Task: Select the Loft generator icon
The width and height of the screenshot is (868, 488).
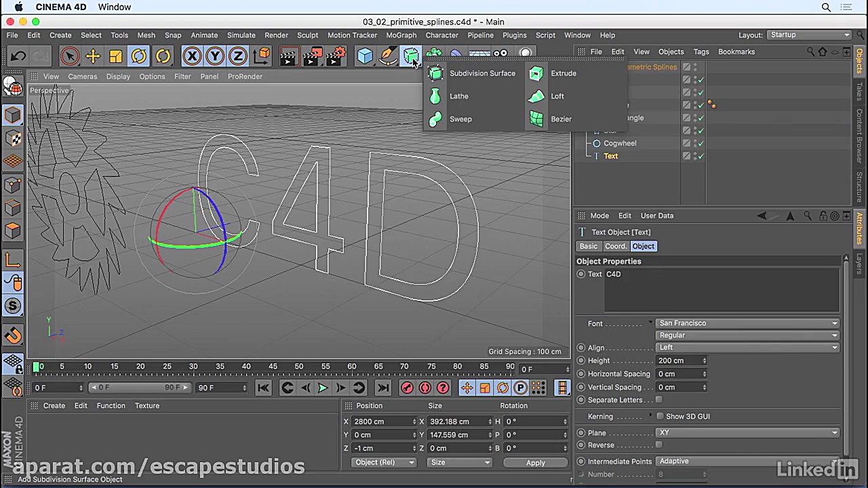Action: pyautogui.click(x=536, y=96)
